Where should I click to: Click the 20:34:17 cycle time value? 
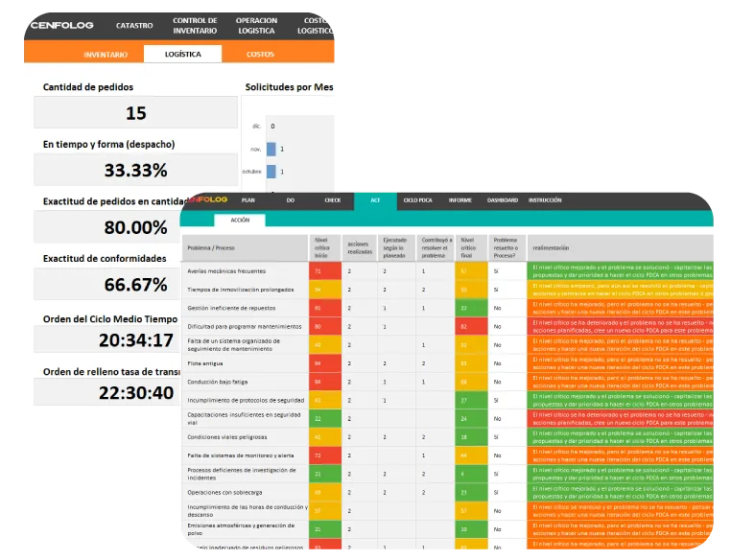pyautogui.click(x=135, y=340)
